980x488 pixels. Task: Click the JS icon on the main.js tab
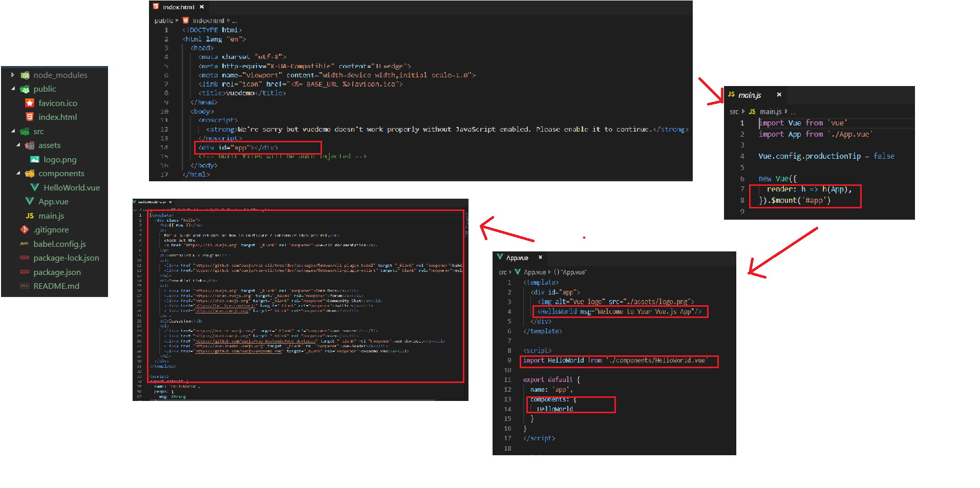click(x=731, y=94)
